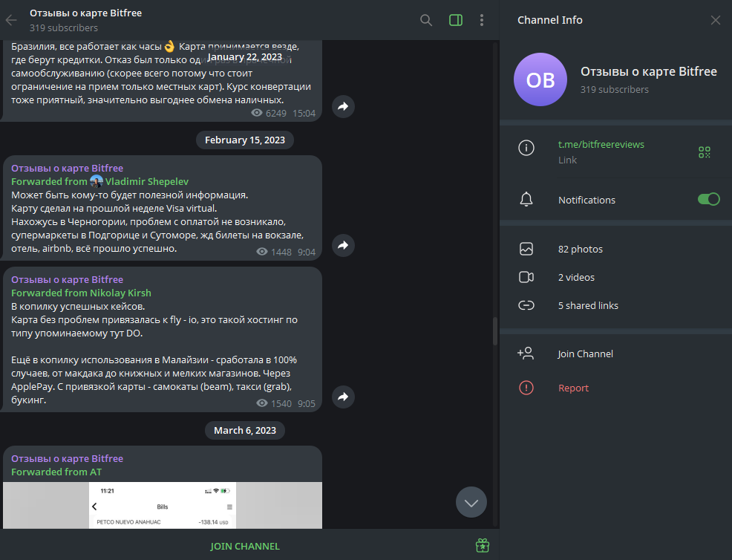This screenshot has height=560, width=732.
Task: View the 5 shared links
Action: coord(588,306)
